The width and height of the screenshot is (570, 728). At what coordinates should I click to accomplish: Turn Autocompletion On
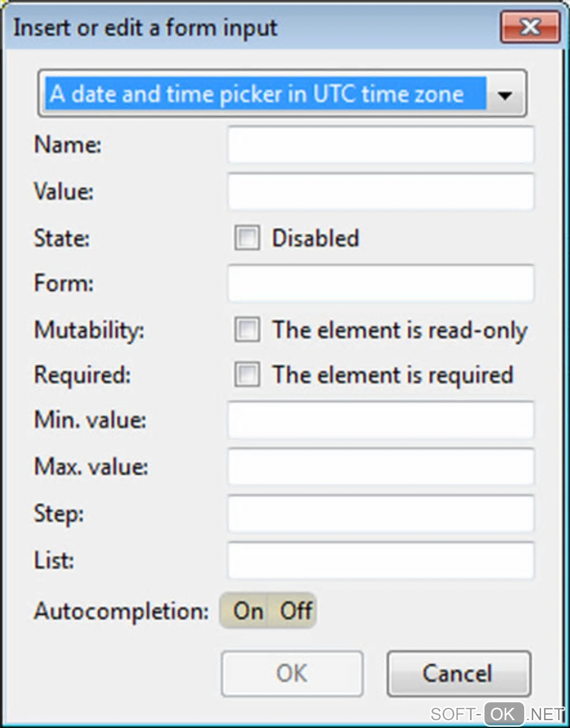(x=248, y=611)
